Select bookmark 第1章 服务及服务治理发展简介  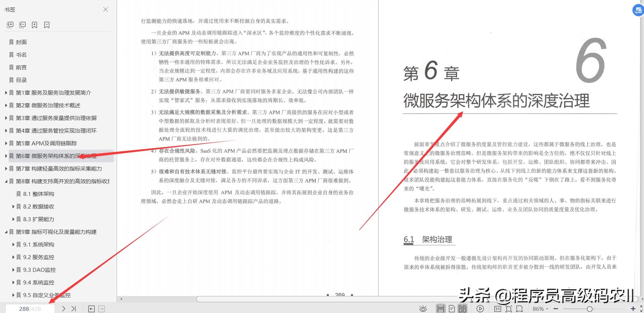pos(53,93)
